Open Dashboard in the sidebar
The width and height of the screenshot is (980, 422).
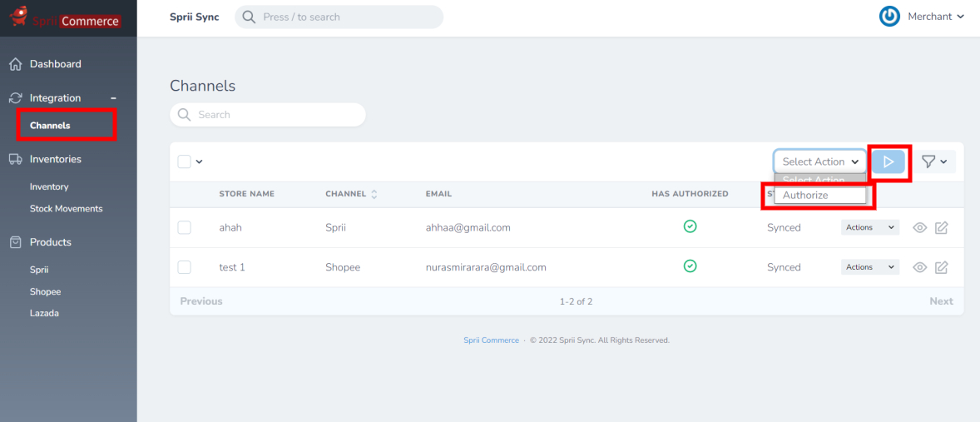[x=56, y=64]
